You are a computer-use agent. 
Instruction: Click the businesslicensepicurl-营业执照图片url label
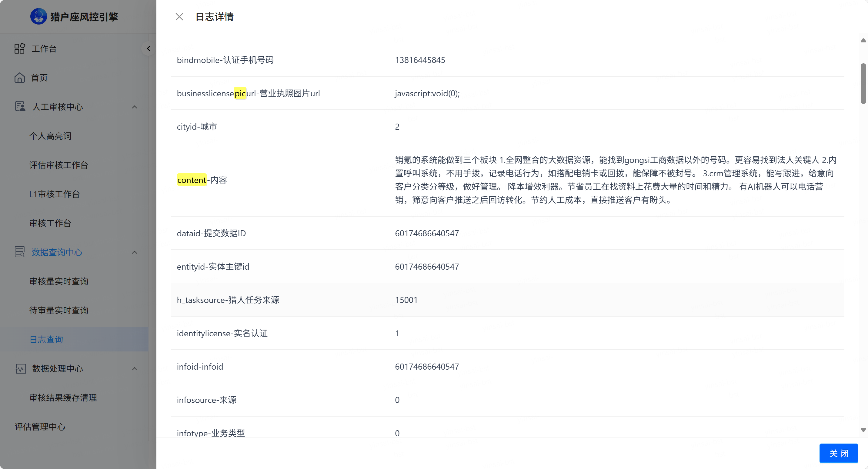pos(248,93)
